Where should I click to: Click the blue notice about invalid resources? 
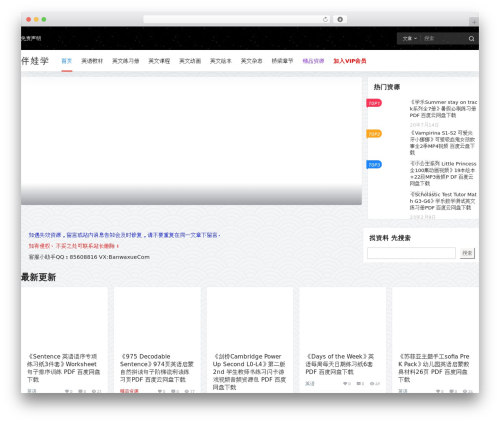(124, 235)
